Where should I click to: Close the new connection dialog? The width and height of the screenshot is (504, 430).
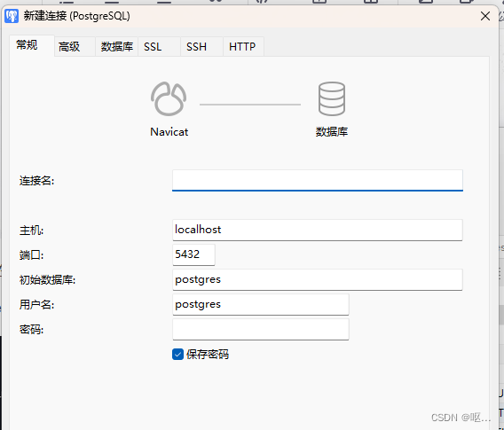coord(485,16)
